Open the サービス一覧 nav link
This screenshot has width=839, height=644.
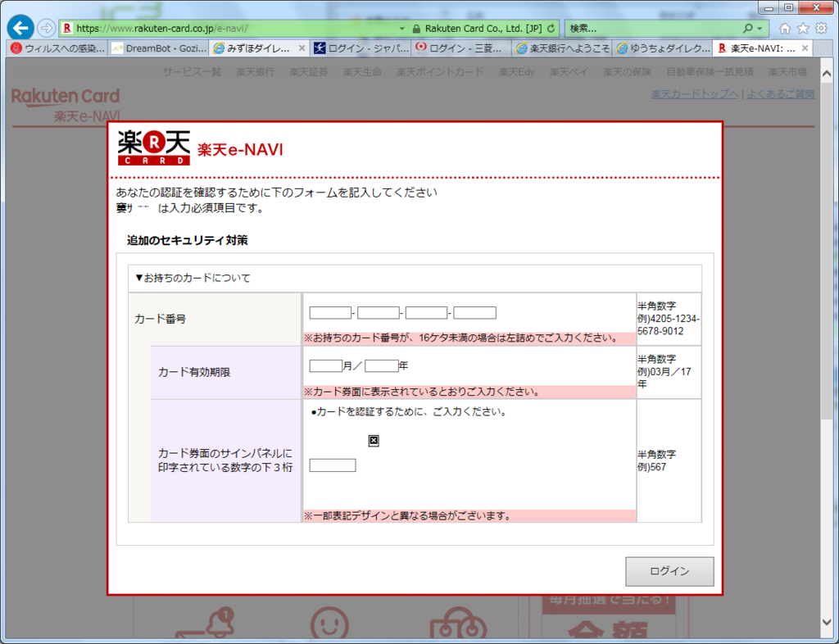pyautogui.click(x=192, y=71)
